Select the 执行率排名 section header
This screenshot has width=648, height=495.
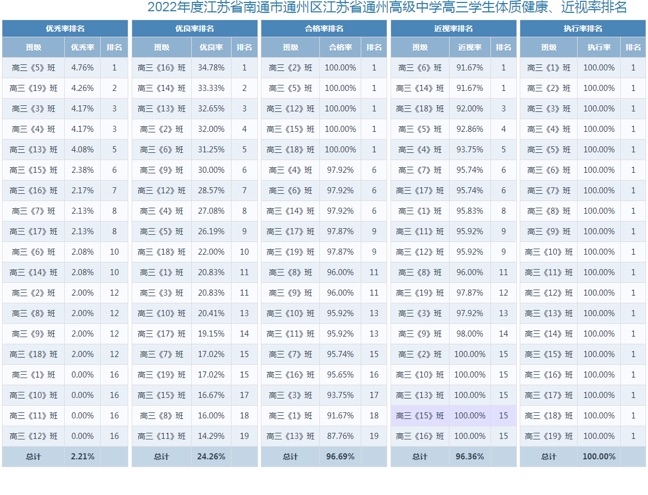[x=582, y=28]
